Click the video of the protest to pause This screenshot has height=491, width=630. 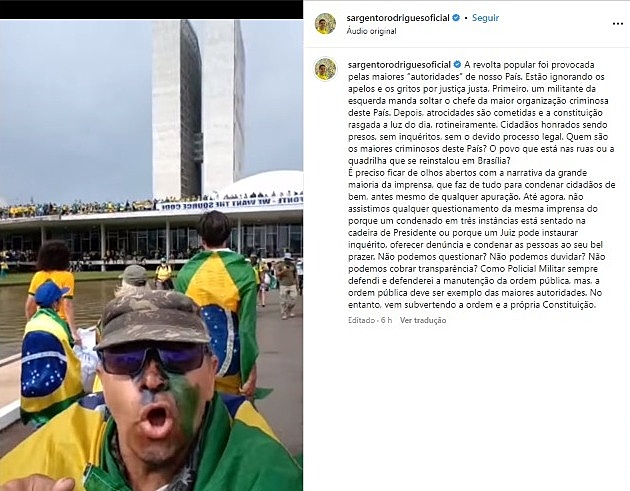pyautogui.click(x=151, y=255)
